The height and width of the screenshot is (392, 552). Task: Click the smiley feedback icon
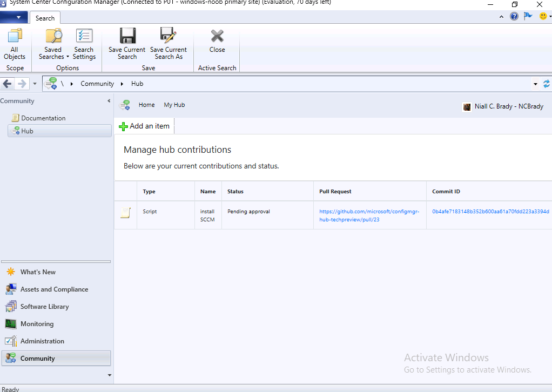543,16
